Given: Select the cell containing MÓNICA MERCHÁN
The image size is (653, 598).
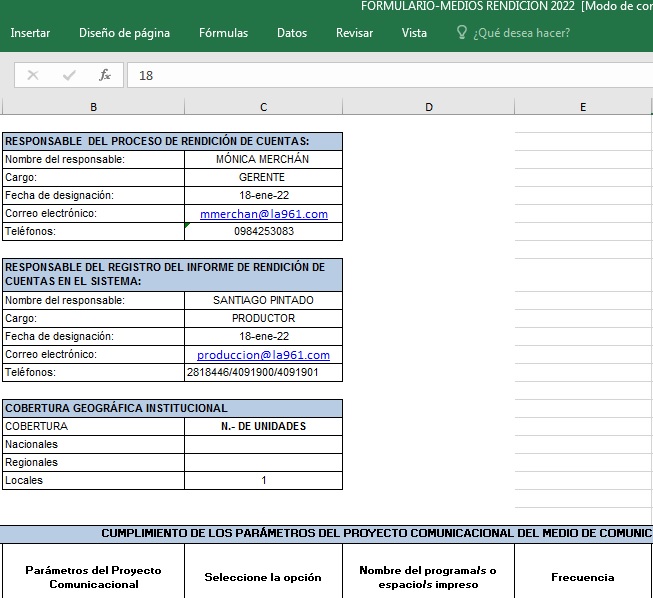Looking at the screenshot, I should coord(263,159).
